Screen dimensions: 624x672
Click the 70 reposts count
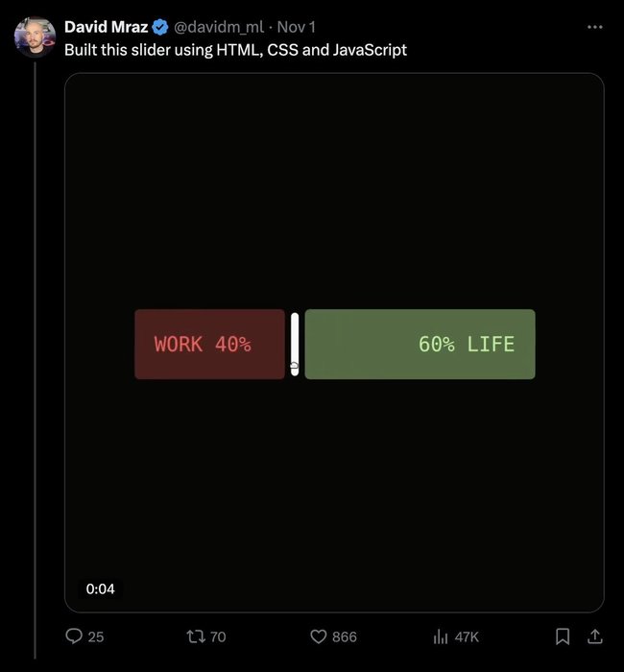pos(218,636)
